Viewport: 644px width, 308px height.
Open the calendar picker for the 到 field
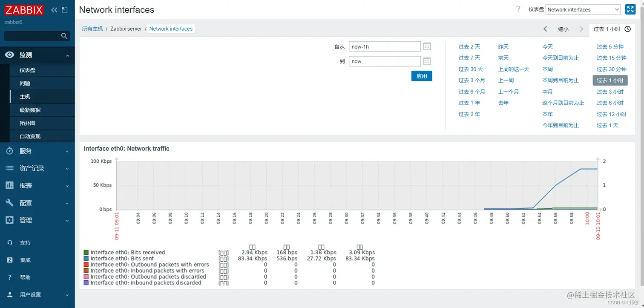click(427, 61)
